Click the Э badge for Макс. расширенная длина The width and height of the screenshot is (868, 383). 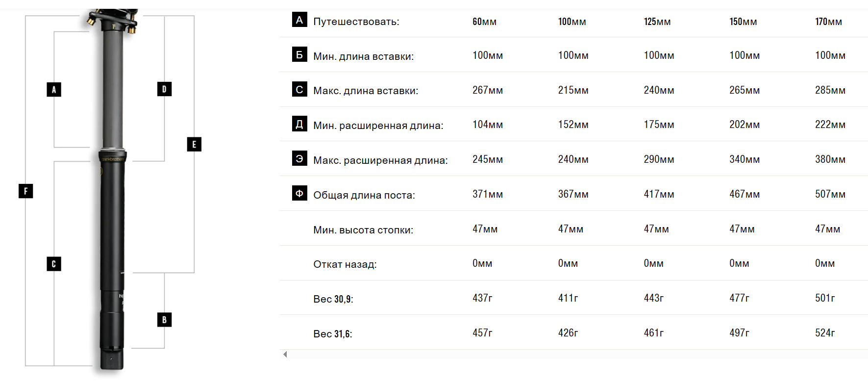(299, 158)
